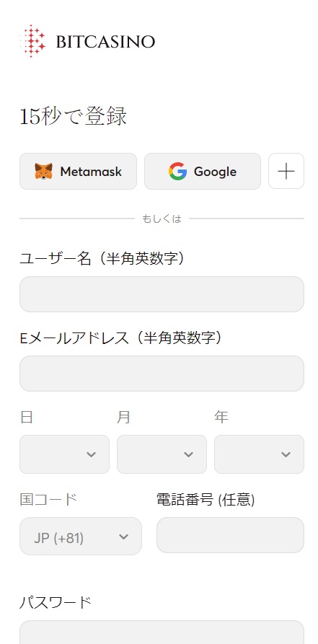Focus the 電話番号 phone number field
This screenshot has height=644, width=318.
pos(231,535)
